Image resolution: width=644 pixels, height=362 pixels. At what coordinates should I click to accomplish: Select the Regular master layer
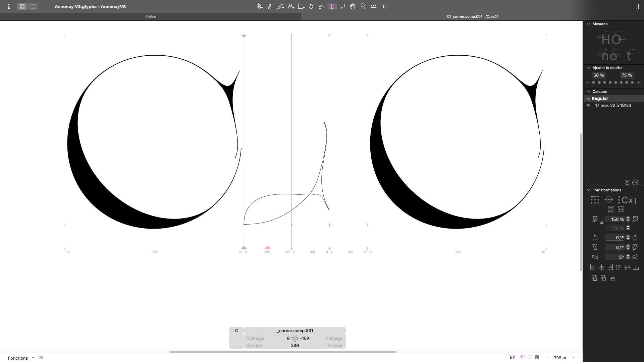[x=600, y=99]
